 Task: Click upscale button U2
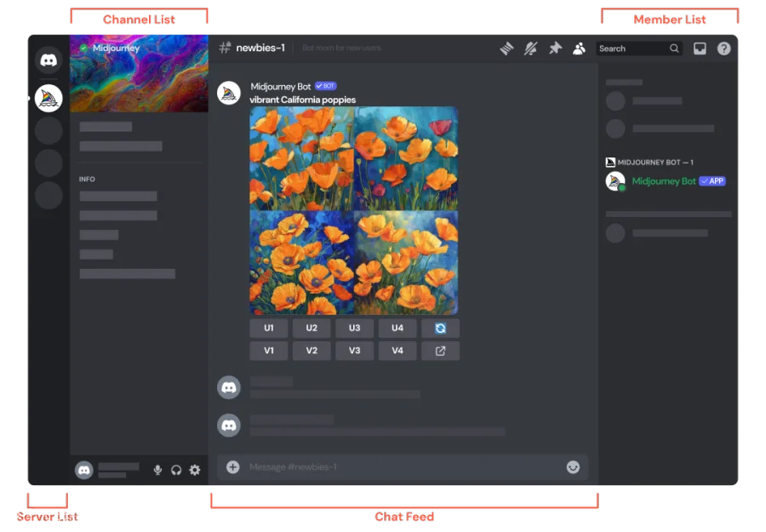pyautogui.click(x=312, y=329)
